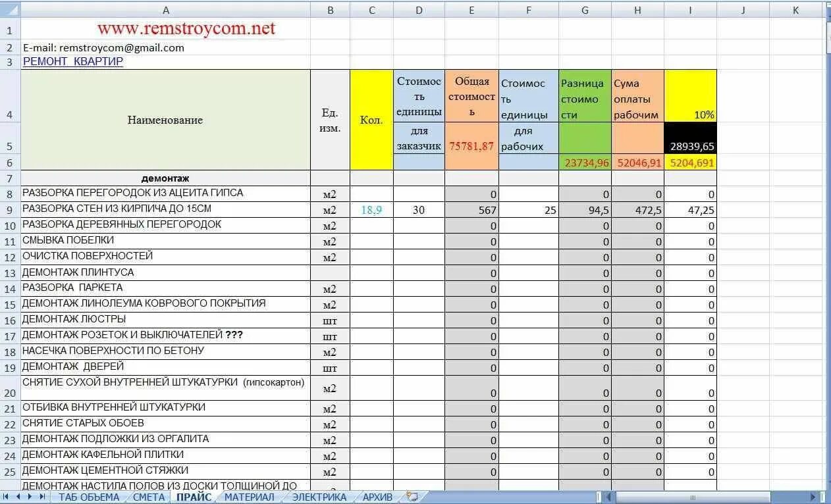831x504 pixels.
Task: Click the next sheet navigation arrow
Action: [31, 497]
